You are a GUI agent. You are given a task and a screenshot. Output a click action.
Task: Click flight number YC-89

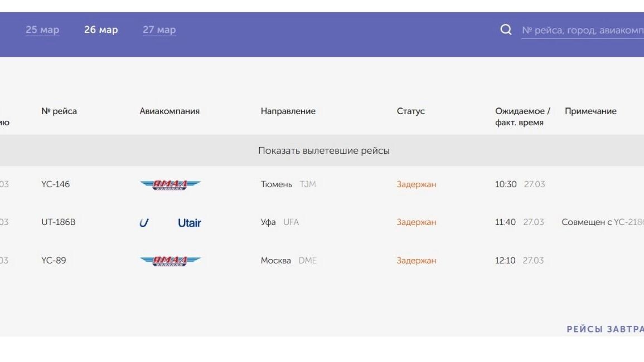point(54,261)
